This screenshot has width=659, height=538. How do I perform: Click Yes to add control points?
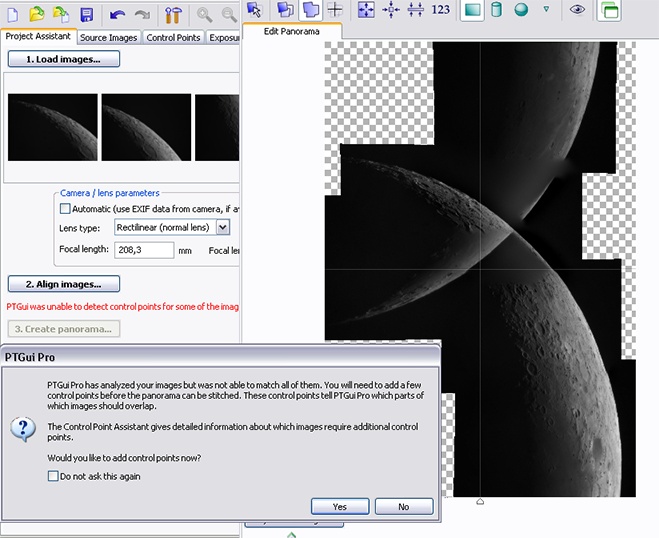(340, 506)
